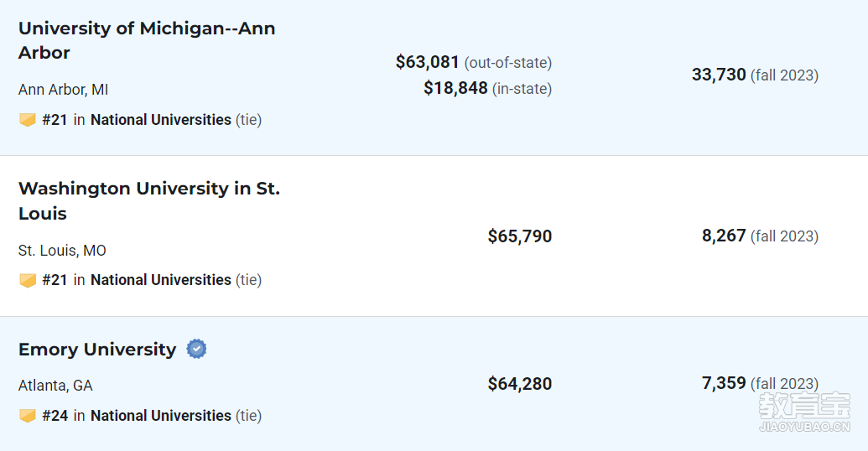Click the St. Louis, MO location text
This screenshot has width=868, height=451.
tap(62, 251)
